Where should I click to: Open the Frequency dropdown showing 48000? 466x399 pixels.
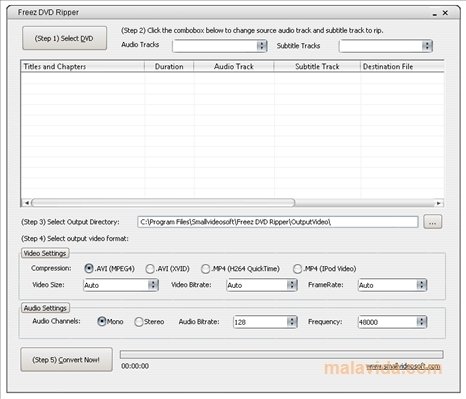pyautogui.click(x=392, y=322)
